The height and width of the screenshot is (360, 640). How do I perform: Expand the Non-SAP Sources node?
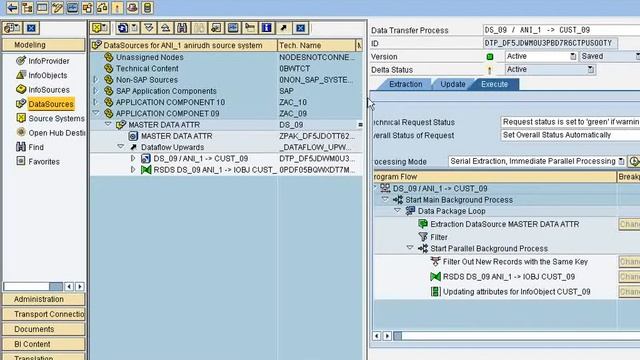[x=96, y=80]
